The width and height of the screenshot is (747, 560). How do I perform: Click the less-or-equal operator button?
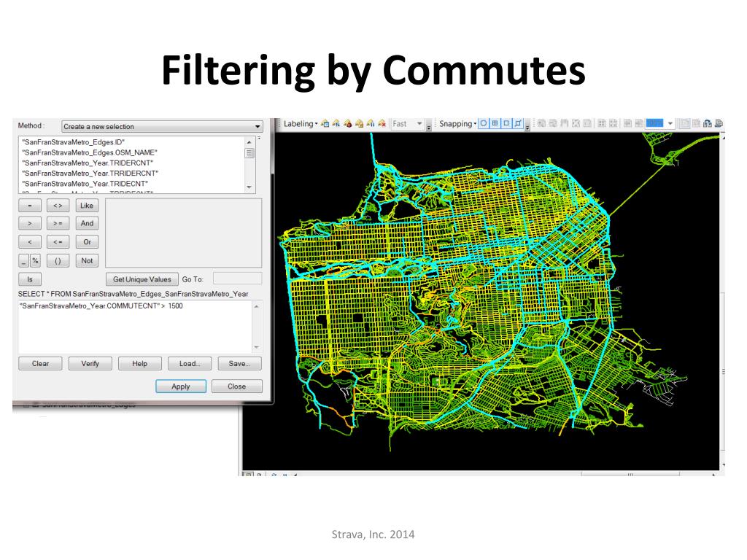(58, 242)
